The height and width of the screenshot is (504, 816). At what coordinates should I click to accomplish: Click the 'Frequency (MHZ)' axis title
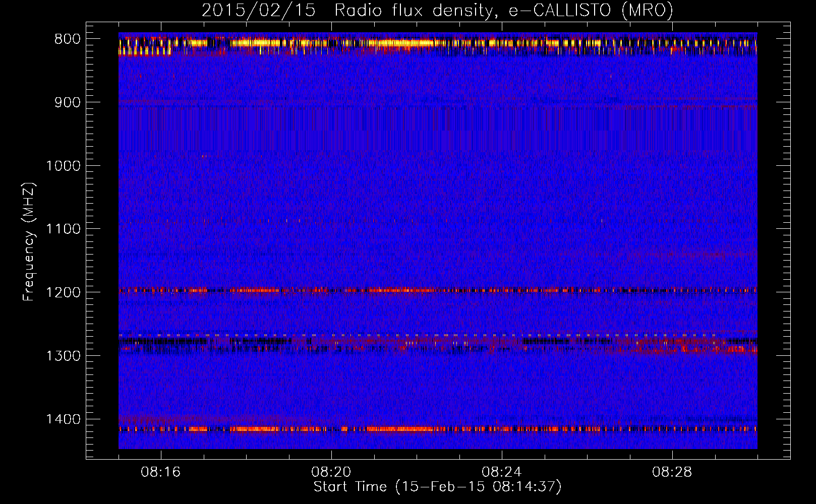(x=29, y=242)
